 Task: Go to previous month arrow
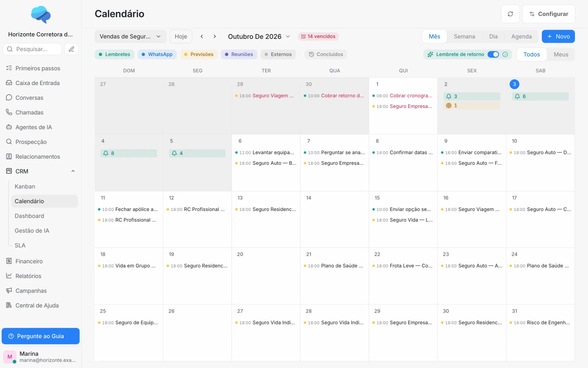point(202,36)
